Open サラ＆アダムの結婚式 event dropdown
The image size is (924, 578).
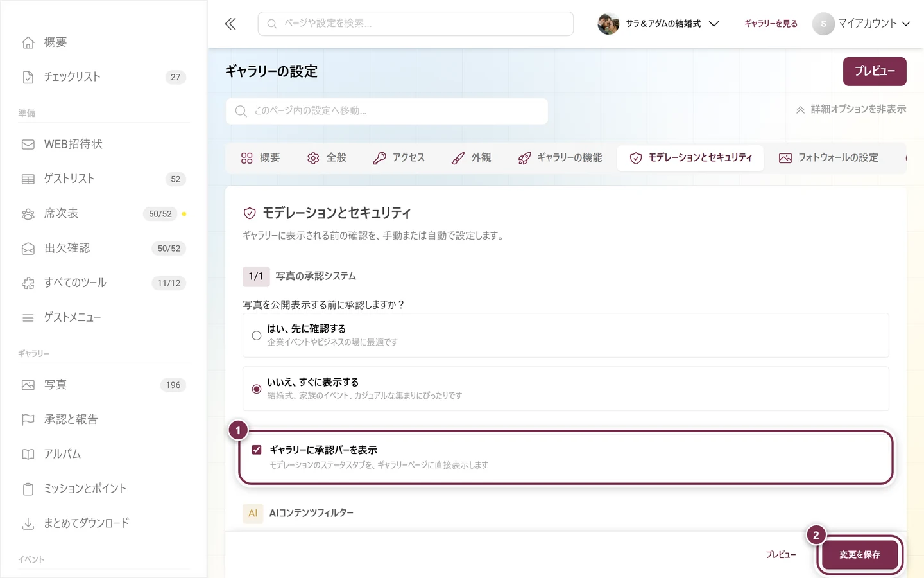click(x=659, y=24)
